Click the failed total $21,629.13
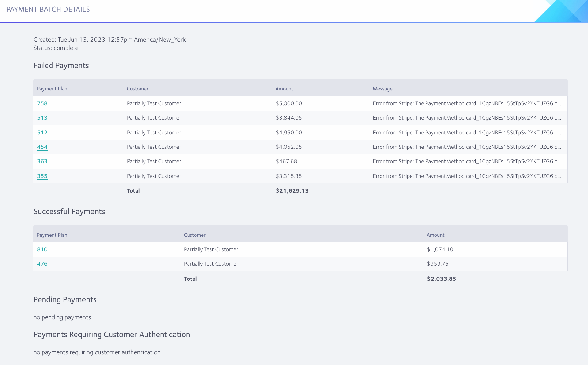 (292, 191)
